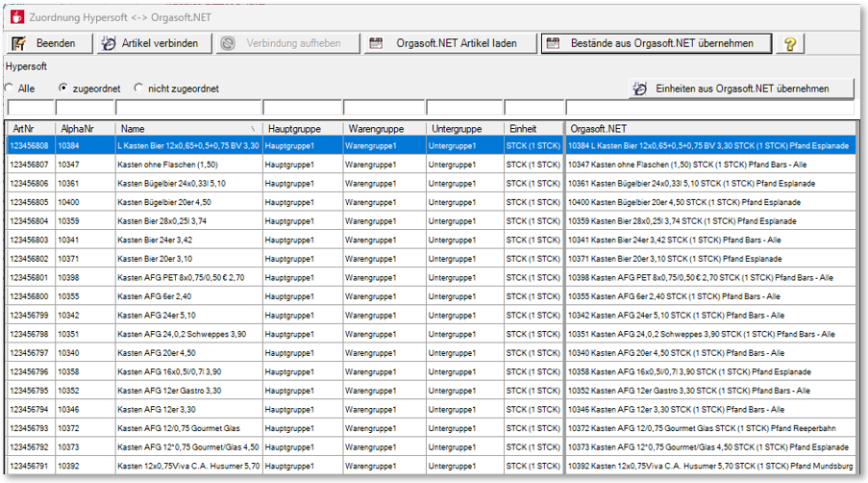
Task: Select ArtNr 123456800 cell
Action: [x=31, y=296]
